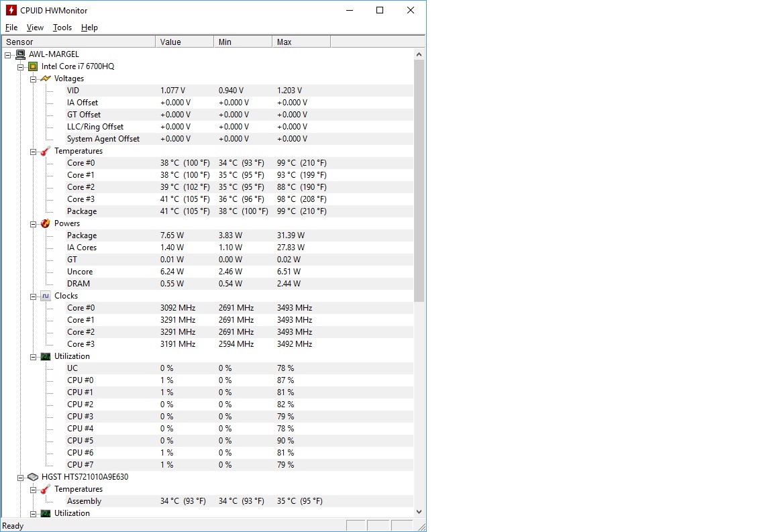This screenshot has width=773, height=532.
Task: Click the Max column header
Action: 301,42
